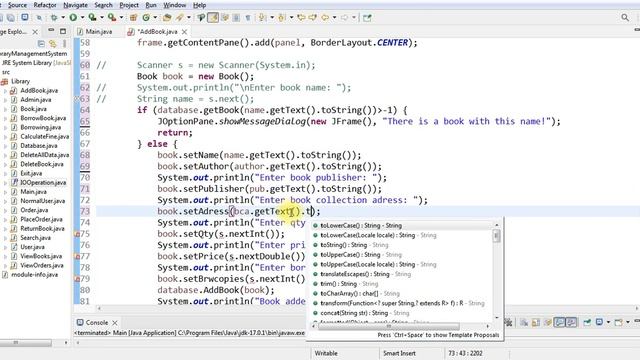Click the New Java Package icon

[x=133, y=18]
